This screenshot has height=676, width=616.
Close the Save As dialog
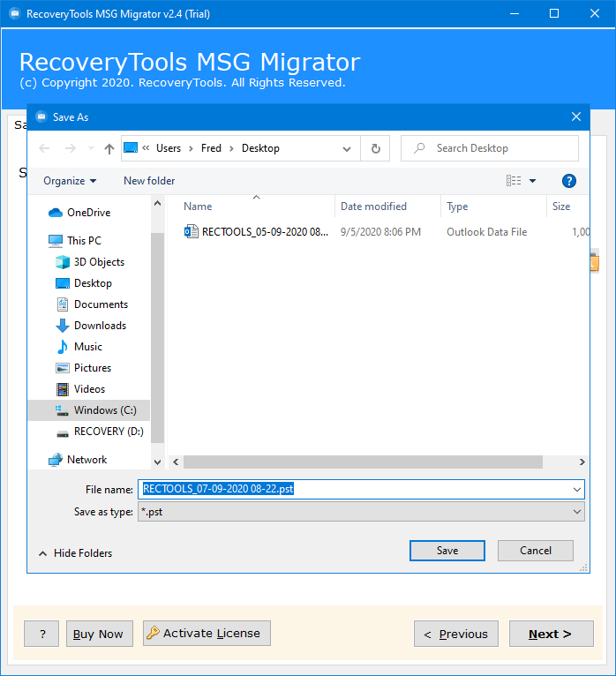[x=576, y=116]
